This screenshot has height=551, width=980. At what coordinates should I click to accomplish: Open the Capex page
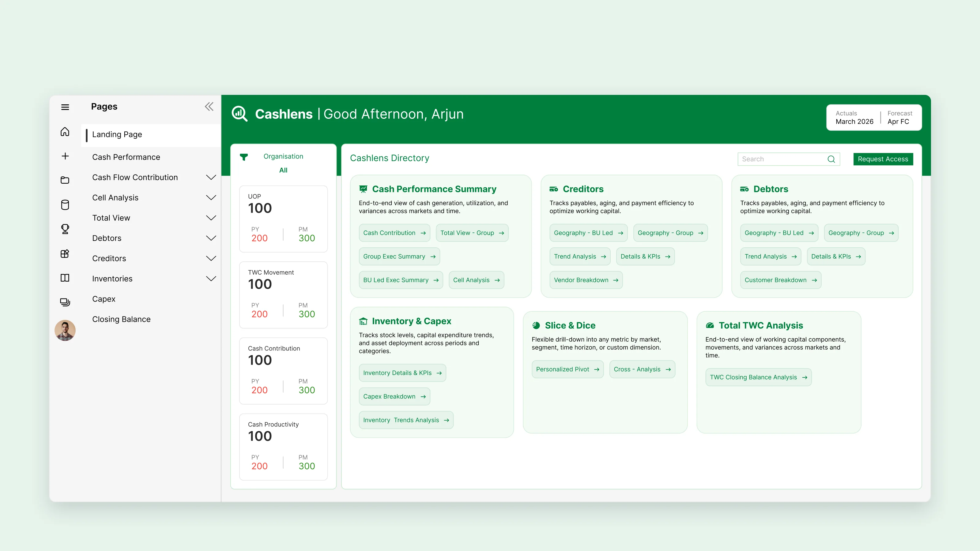click(x=104, y=299)
